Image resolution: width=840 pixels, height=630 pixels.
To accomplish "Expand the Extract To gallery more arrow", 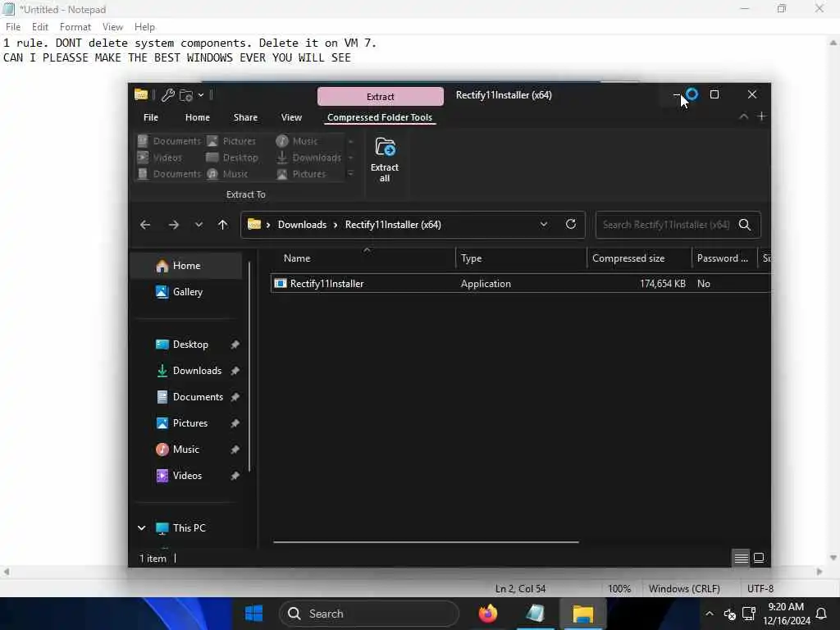I will [x=350, y=174].
